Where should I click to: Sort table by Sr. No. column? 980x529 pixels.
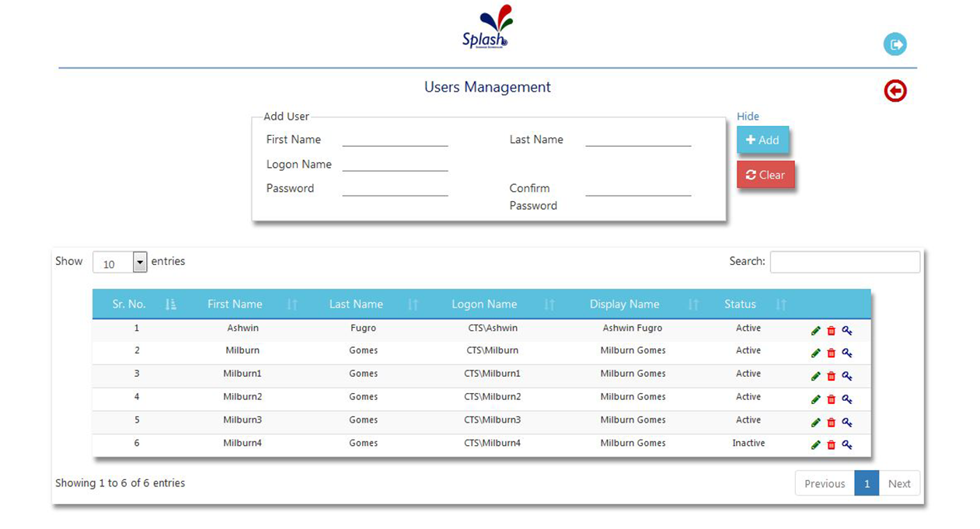[129, 305]
